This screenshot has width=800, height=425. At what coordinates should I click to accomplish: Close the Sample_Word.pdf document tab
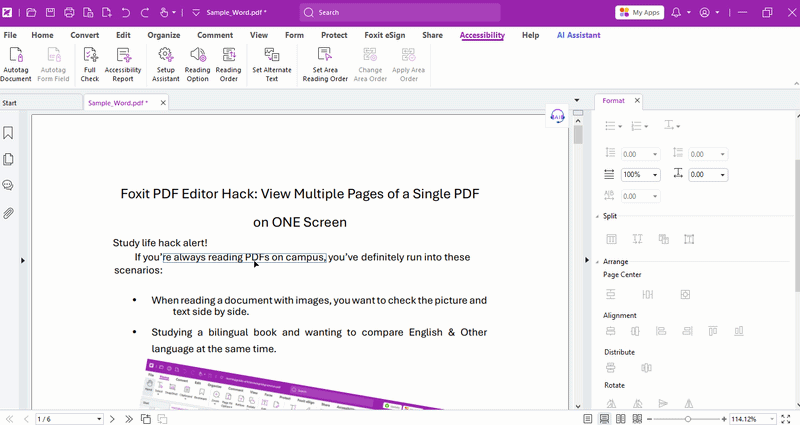click(x=163, y=103)
